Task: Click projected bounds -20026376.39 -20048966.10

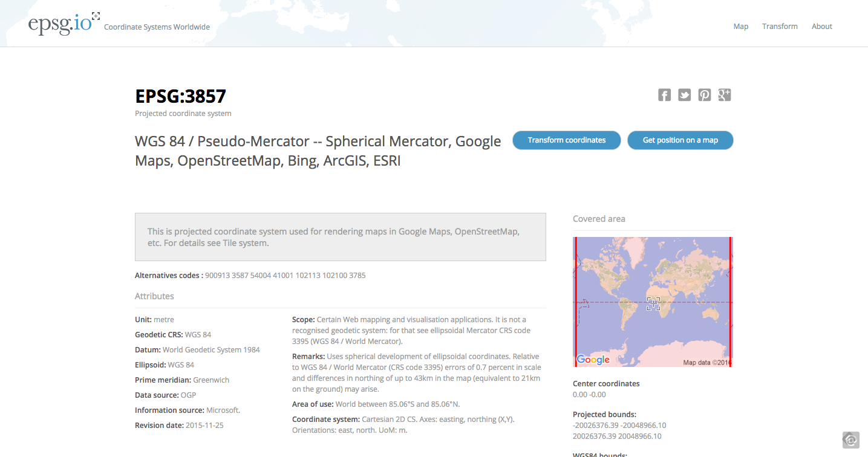Action: [x=619, y=426]
